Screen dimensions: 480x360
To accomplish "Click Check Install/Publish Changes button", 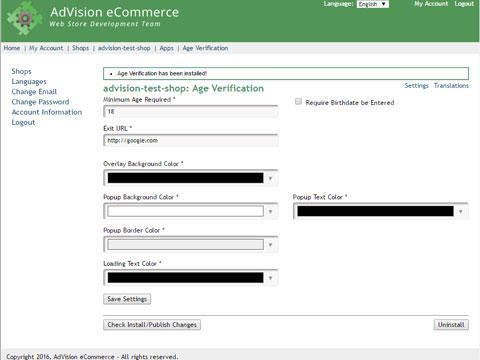I will (x=152, y=325).
